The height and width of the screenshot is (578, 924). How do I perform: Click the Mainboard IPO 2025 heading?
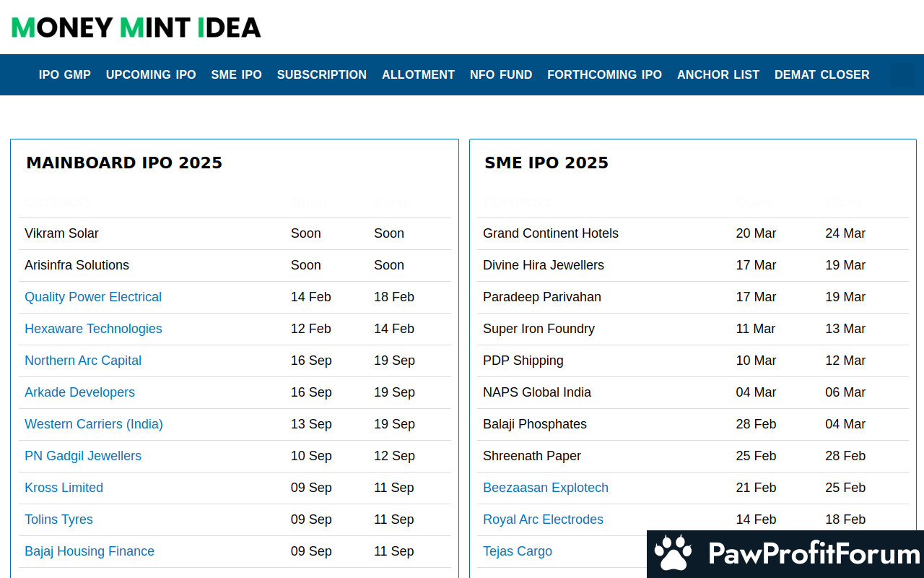(x=124, y=163)
